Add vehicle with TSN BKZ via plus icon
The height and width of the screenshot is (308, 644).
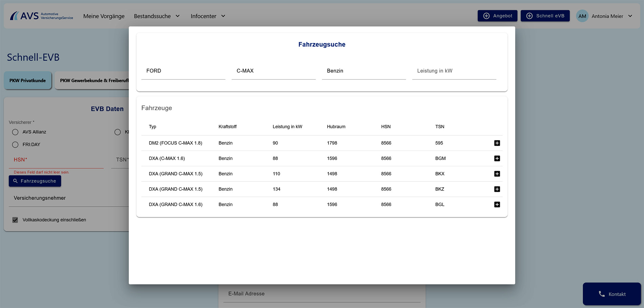point(497,189)
